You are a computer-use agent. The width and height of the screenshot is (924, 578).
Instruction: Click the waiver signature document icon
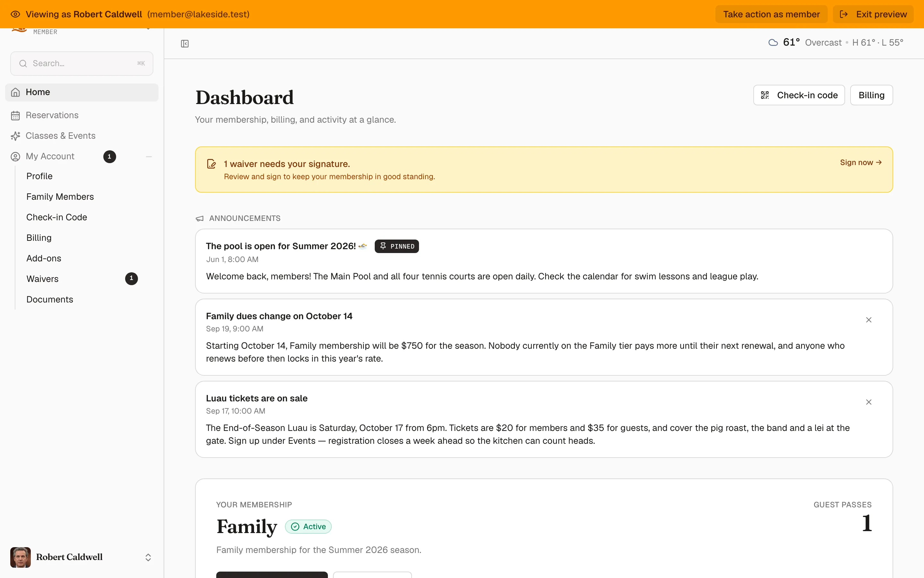211,164
